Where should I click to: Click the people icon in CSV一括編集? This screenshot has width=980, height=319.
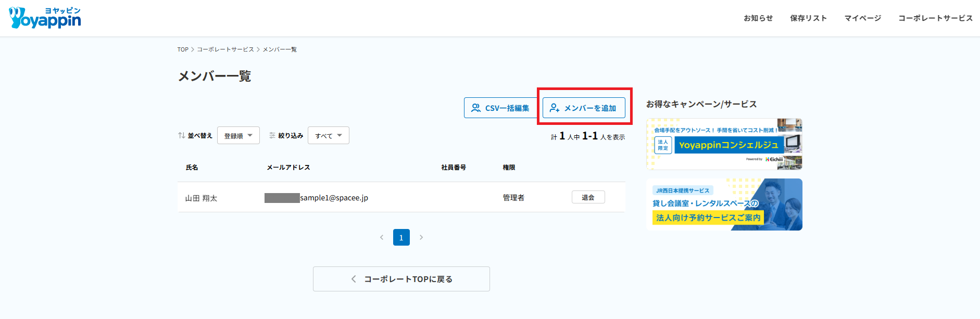tap(476, 108)
